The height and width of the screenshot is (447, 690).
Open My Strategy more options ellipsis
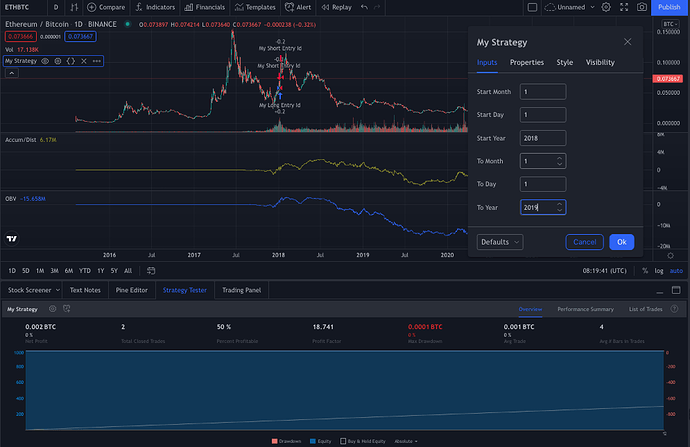coord(97,61)
